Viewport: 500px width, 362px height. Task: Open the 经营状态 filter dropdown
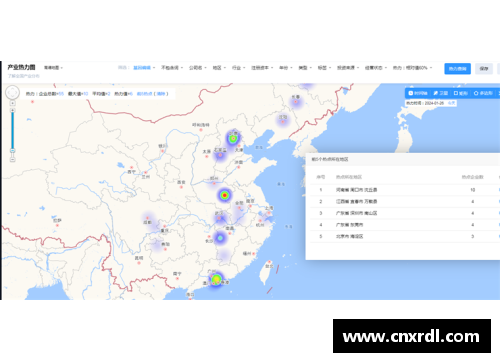(376, 68)
